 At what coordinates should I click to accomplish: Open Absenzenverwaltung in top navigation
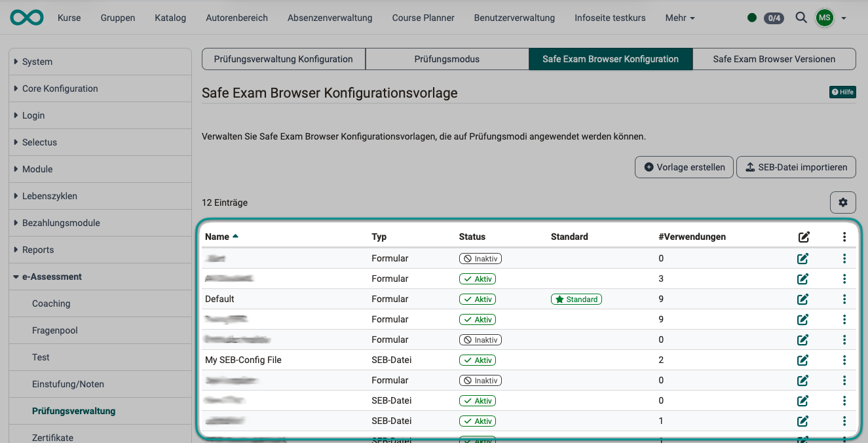[330, 18]
